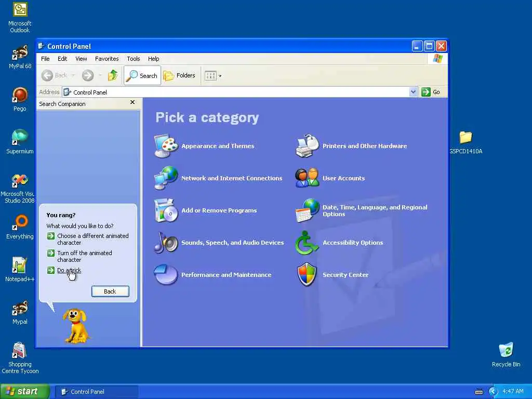The width and height of the screenshot is (532, 399).
Task: Expand the Address bar dropdown
Action: click(x=413, y=92)
